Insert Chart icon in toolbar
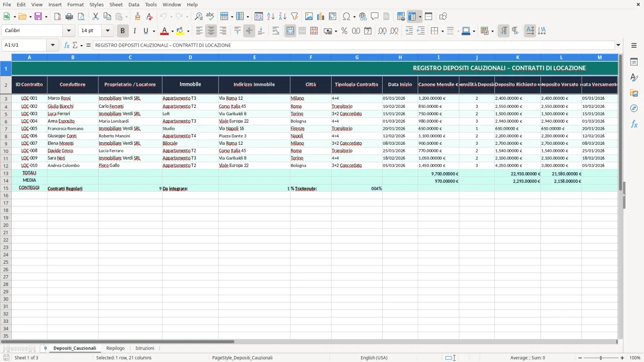This screenshot has width=644, height=362. (x=321, y=17)
